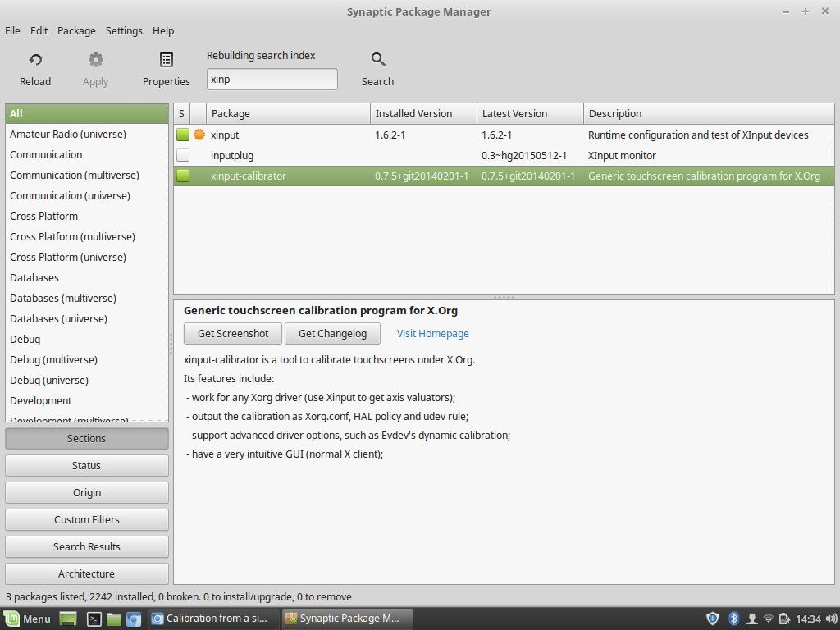
Task: Select the xinput package name
Action: [225, 135]
